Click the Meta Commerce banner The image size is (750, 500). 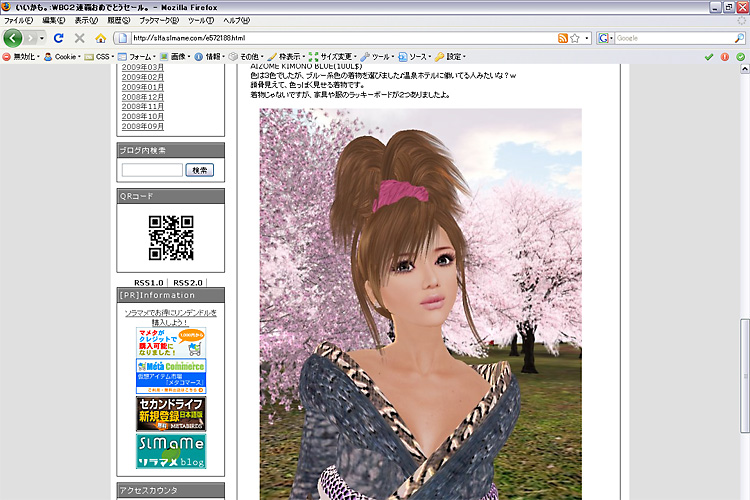coord(171,376)
